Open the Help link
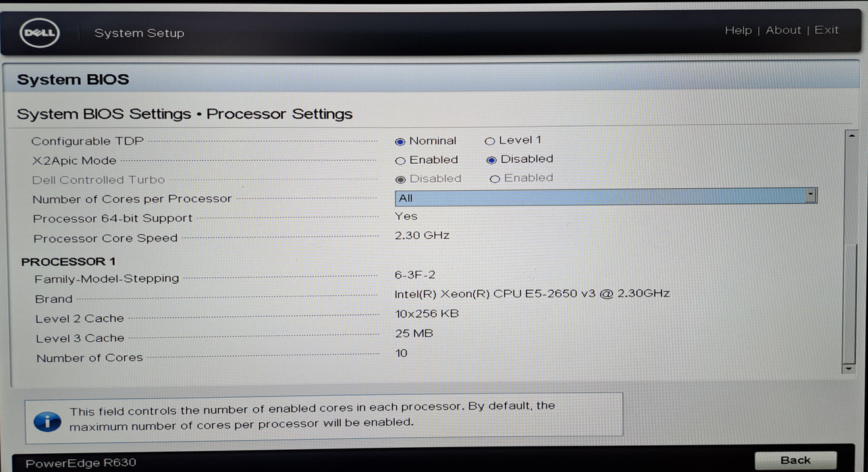868x472 pixels. pos(738,30)
